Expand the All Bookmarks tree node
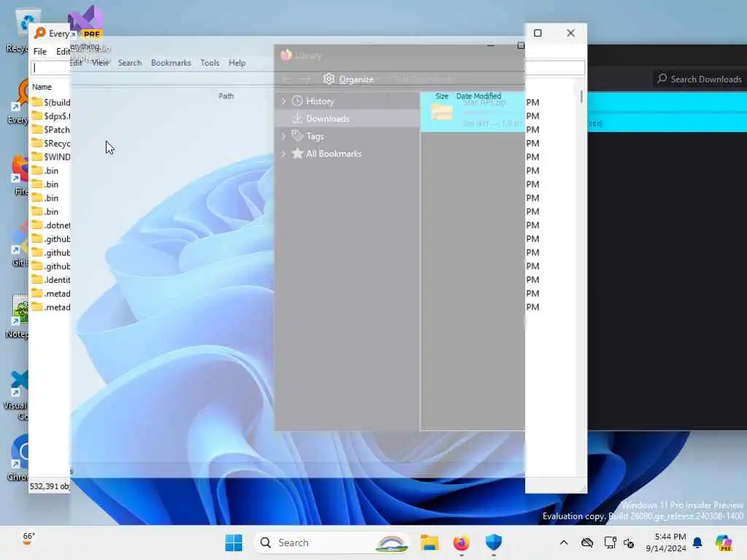Image resolution: width=747 pixels, height=560 pixels. pos(284,154)
